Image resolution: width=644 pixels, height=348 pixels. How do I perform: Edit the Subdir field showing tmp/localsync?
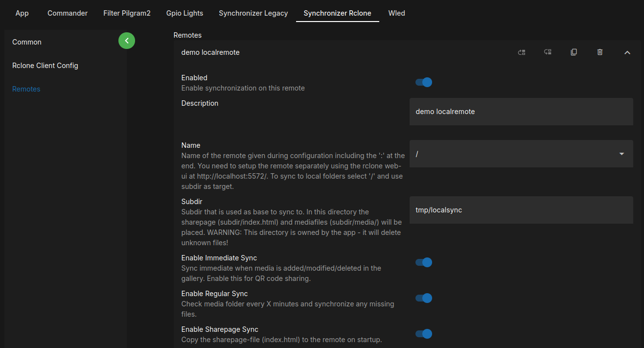[x=520, y=209]
